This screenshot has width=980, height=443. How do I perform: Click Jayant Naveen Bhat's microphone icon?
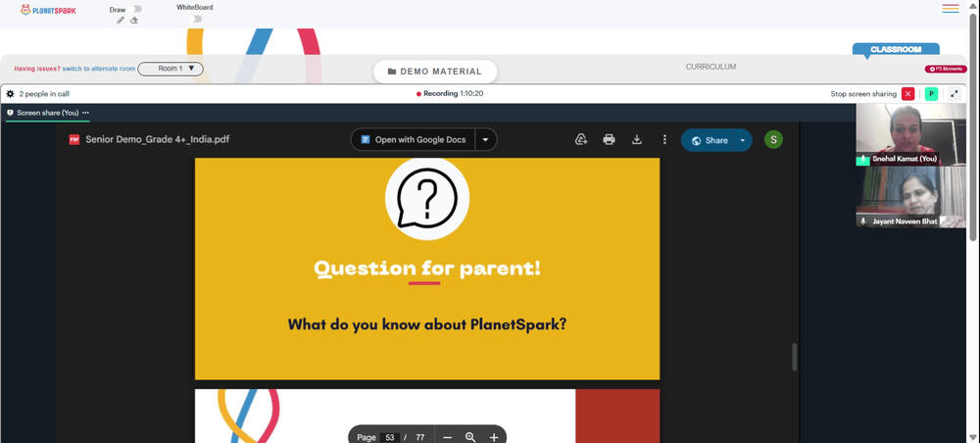[x=863, y=221]
